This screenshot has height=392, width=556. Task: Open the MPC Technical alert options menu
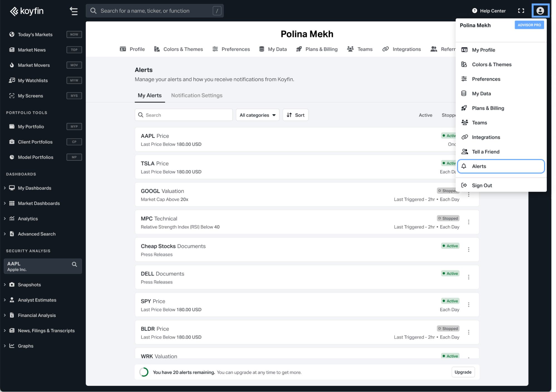(x=468, y=222)
